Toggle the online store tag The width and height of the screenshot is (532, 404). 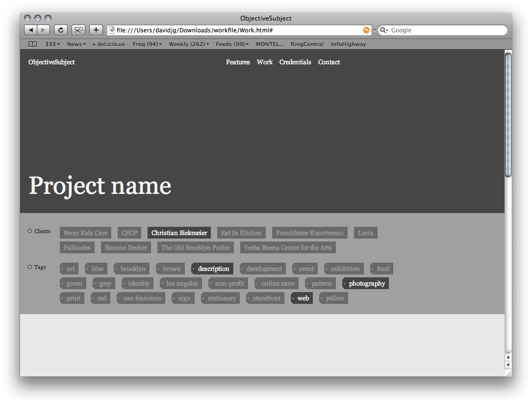coord(276,283)
